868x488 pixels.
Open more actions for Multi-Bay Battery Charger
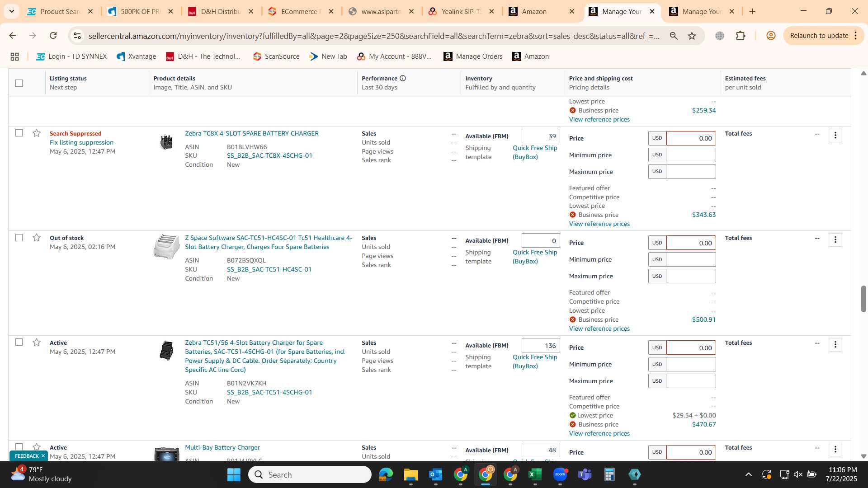coord(835,449)
